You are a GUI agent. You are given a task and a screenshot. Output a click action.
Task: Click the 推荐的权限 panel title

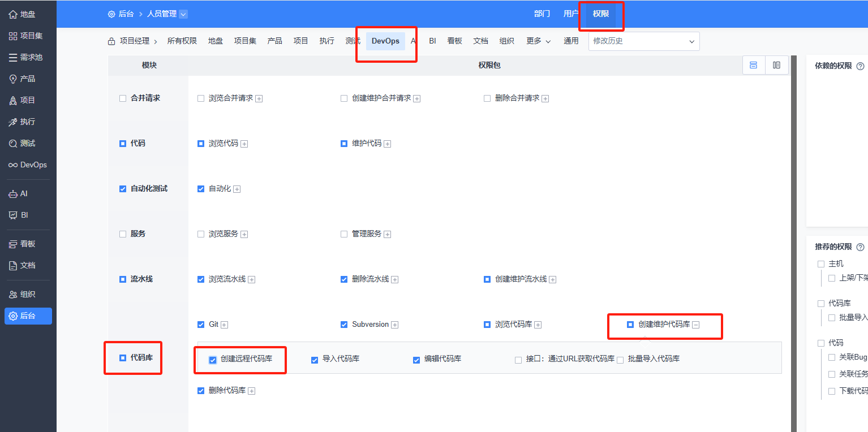click(833, 247)
